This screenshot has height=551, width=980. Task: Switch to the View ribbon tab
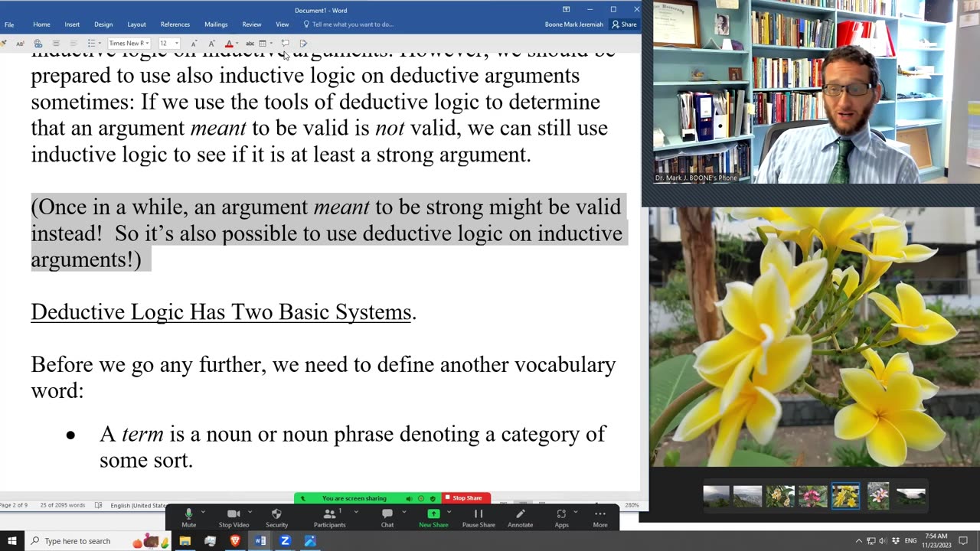click(x=282, y=24)
